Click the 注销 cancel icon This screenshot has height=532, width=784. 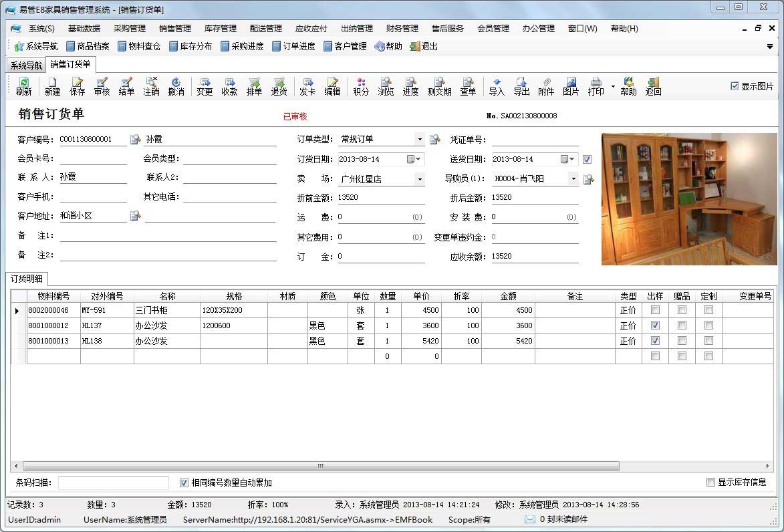(151, 86)
